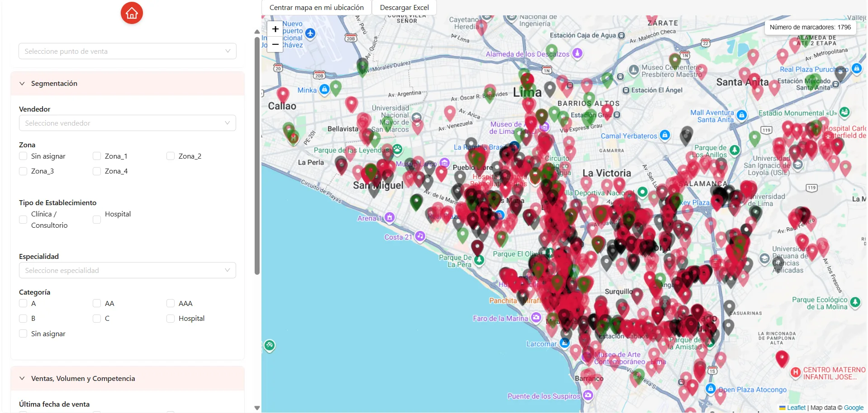Image resolution: width=868 pixels, height=413 pixels.
Task: Click the red home icon button
Action: coord(132,13)
